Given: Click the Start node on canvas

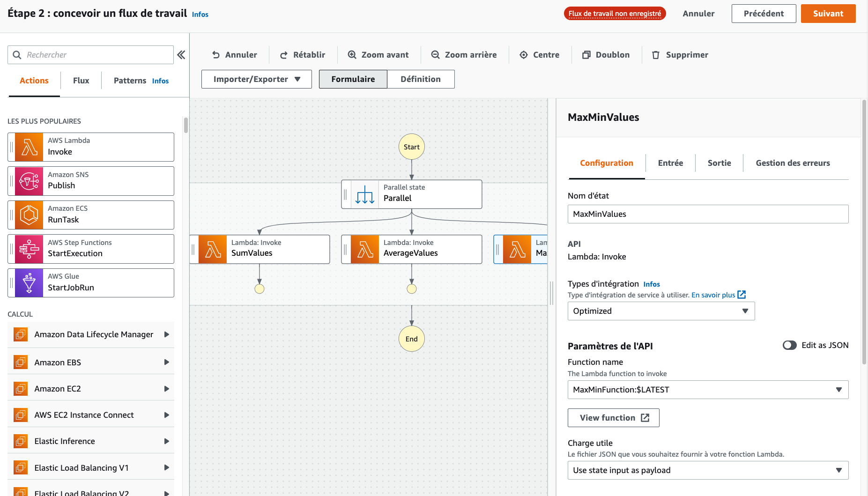Looking at the screenshot, I should pos(412,147).
